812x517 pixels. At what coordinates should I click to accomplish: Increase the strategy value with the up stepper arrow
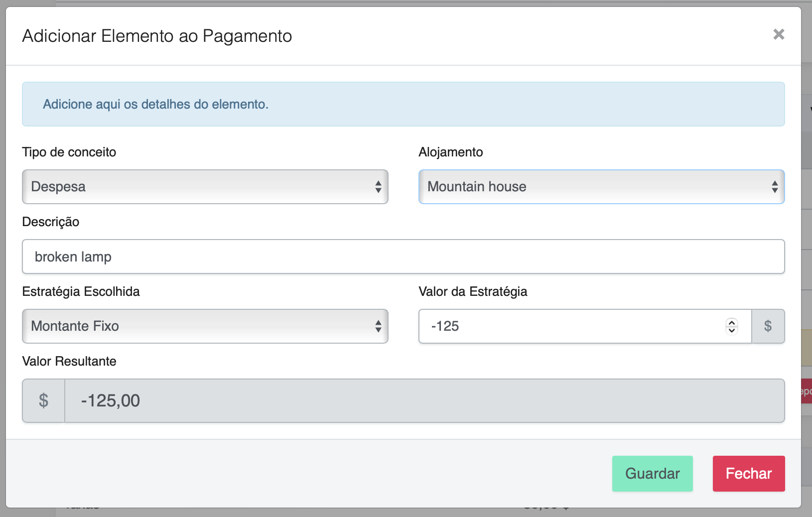[x=732, y=323]
